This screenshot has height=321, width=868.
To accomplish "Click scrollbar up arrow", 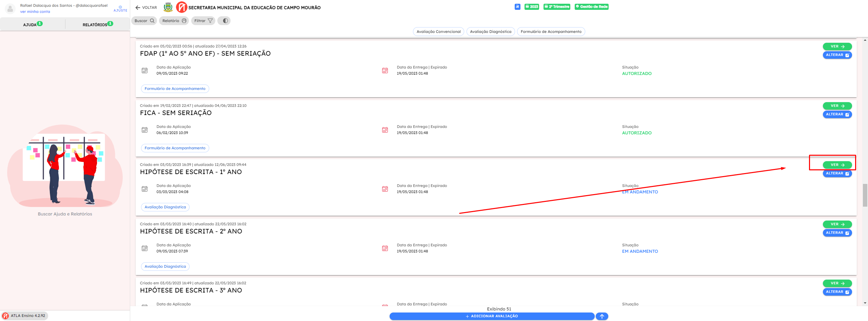I will pyautogui.click(x=865, y=40).
